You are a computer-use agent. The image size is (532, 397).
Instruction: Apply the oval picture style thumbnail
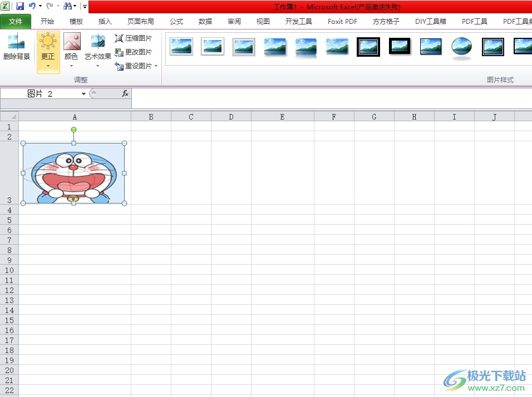click(462, 48)
